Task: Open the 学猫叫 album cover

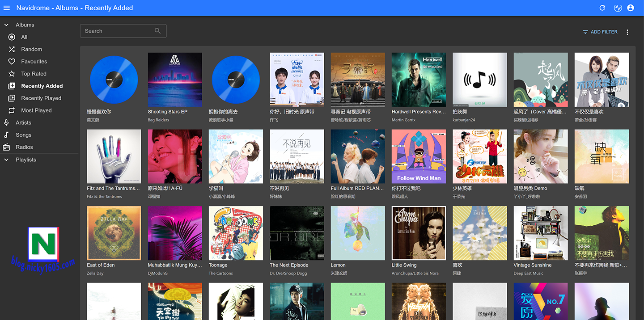Action: point(236,156)
